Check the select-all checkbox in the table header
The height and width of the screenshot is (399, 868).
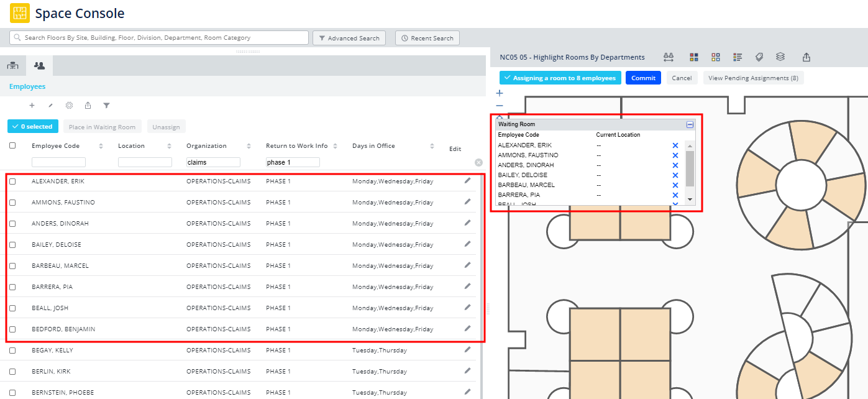[x=13, y=145]
